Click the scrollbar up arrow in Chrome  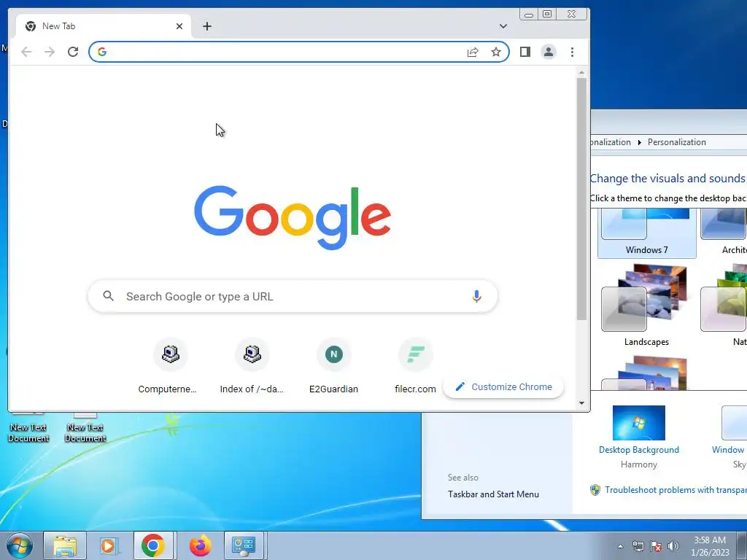coord(581,72)
